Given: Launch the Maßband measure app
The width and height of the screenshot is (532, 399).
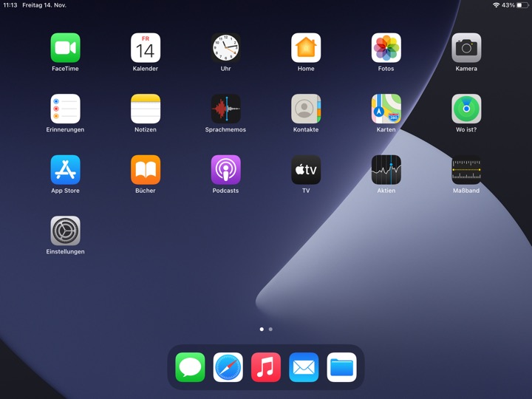Looking at the screenshot, I should 466,170.
